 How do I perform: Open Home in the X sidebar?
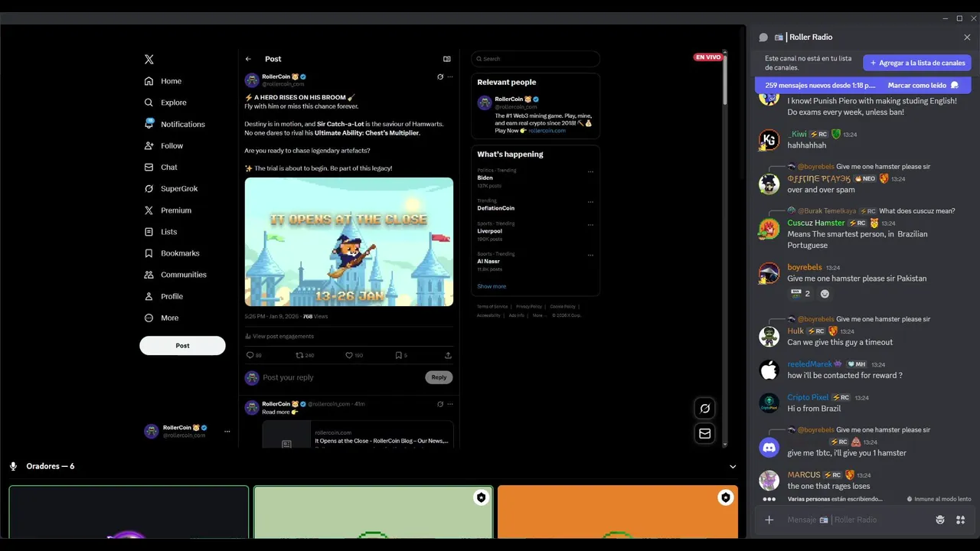163,81
